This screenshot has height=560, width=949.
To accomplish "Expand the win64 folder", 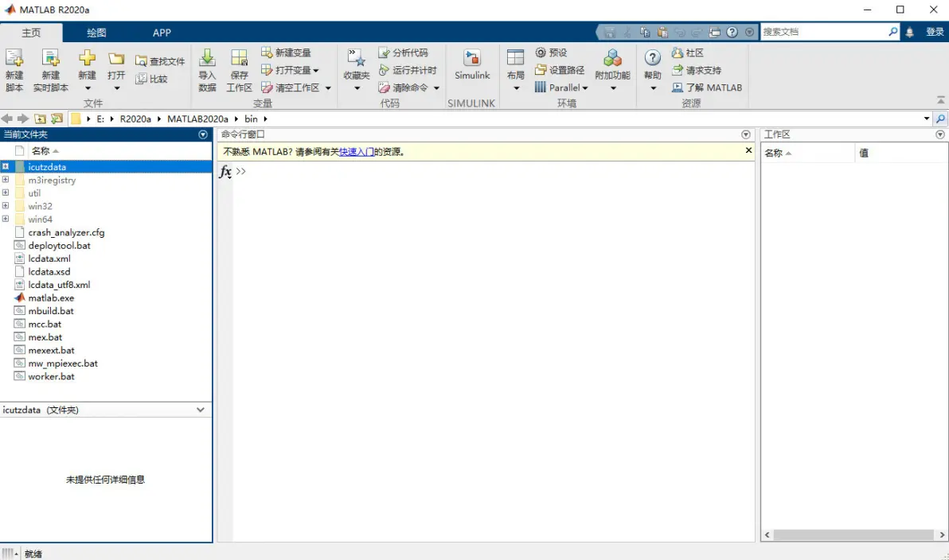I will (6, 219).
